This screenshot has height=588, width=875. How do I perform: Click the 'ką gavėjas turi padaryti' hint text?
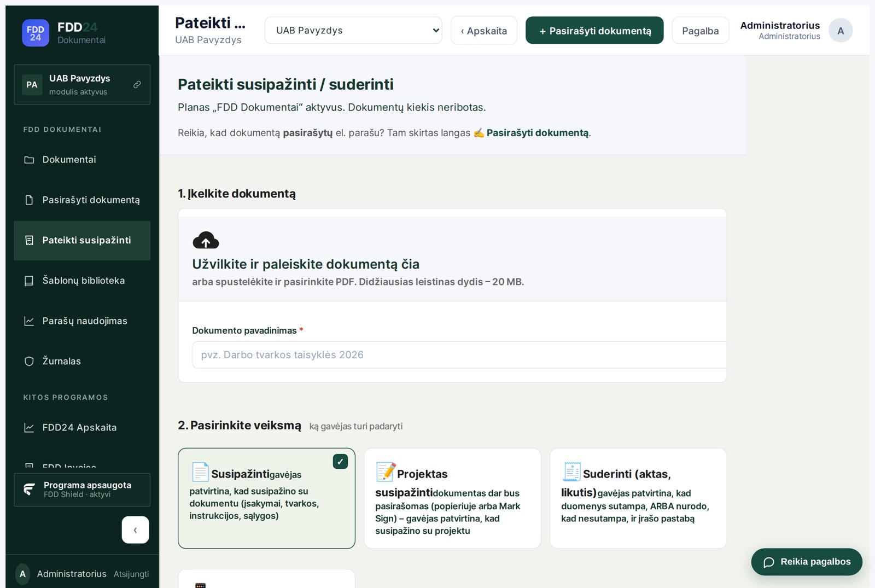coord(356,426)
